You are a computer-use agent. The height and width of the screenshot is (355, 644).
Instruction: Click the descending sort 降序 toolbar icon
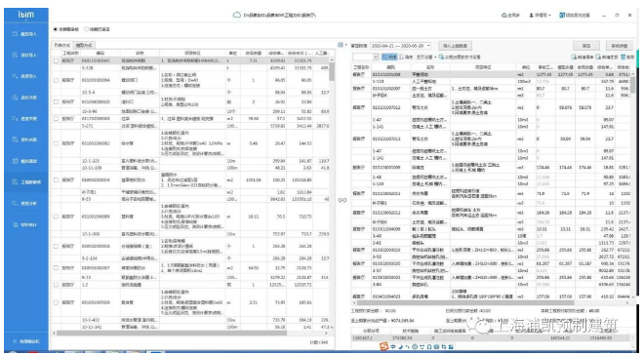(x=406, y=57)
